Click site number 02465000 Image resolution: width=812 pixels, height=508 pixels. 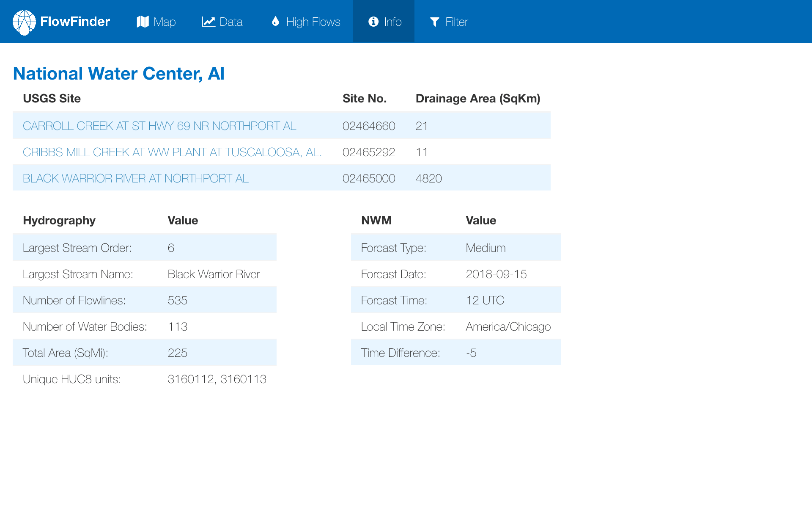point(369,178)
